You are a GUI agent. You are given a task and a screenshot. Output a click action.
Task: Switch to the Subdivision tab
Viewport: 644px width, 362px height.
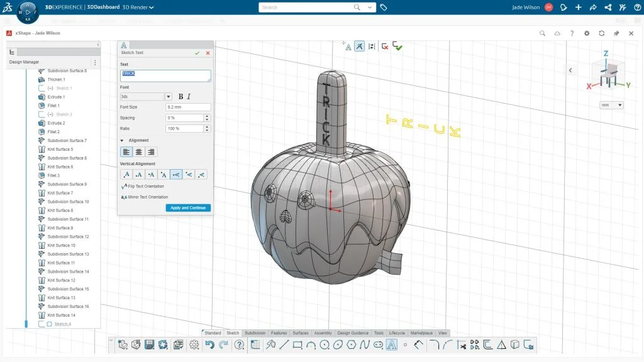pos(255,333)
